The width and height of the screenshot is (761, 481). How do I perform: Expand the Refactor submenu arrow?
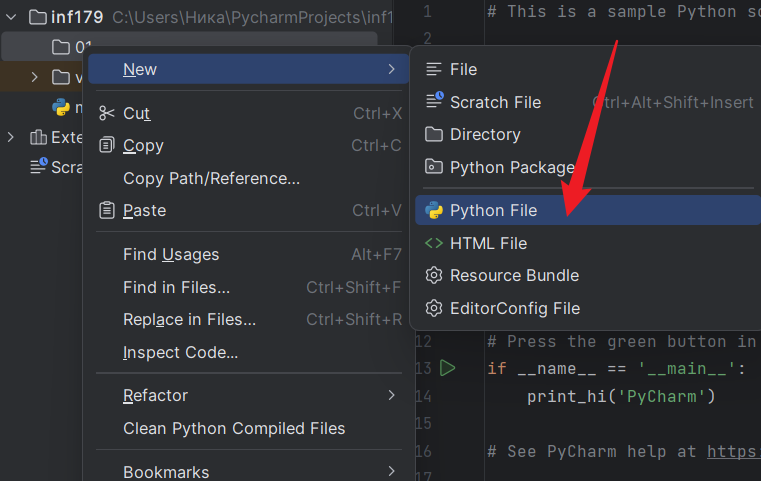391,396
